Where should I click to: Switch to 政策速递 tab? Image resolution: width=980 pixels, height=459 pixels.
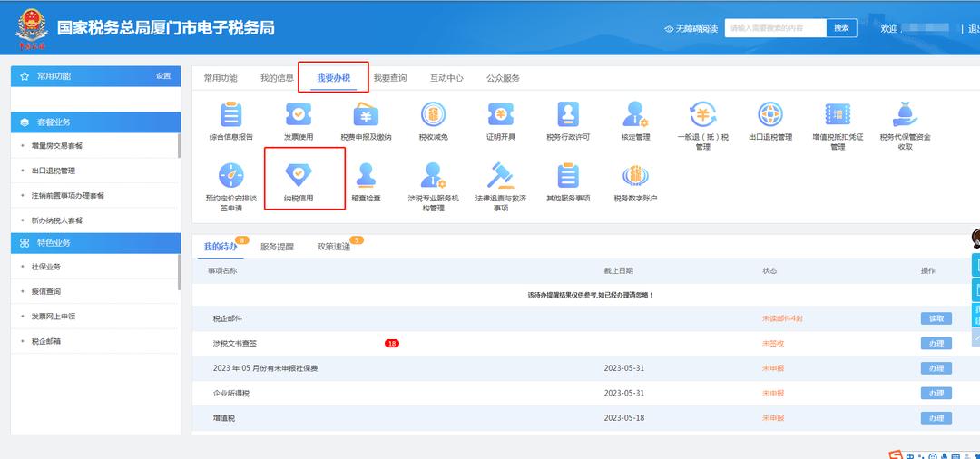pos(333,247)
